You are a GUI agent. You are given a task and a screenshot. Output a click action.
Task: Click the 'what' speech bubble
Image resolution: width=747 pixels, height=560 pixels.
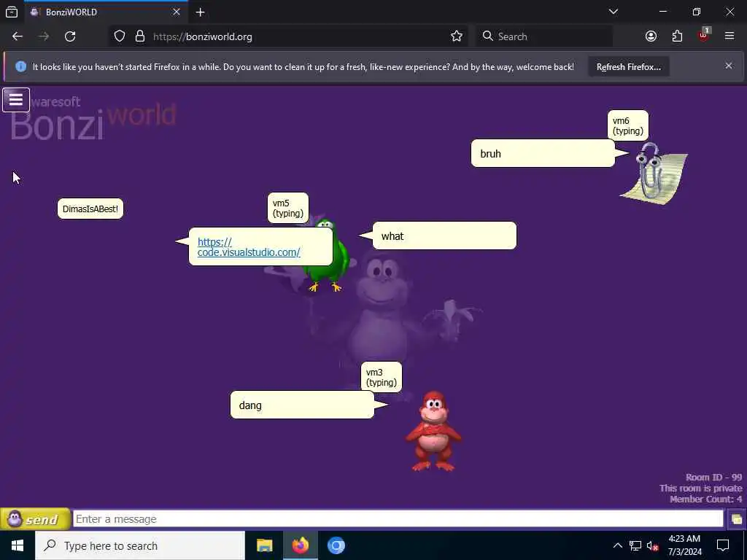click(x=444, y=236)
